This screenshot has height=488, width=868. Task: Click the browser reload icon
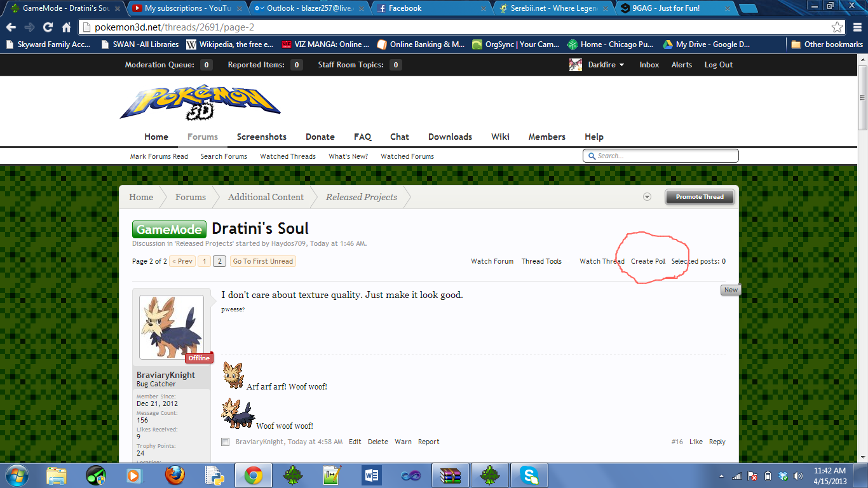coord(48,27)
